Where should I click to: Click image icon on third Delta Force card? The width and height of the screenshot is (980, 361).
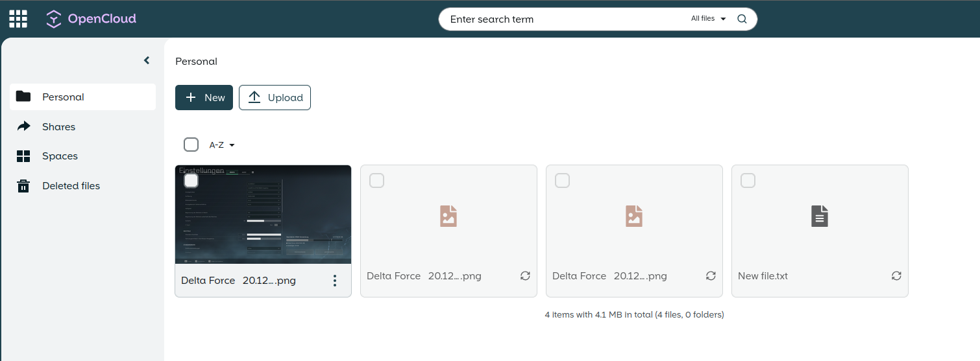[634, 216]
